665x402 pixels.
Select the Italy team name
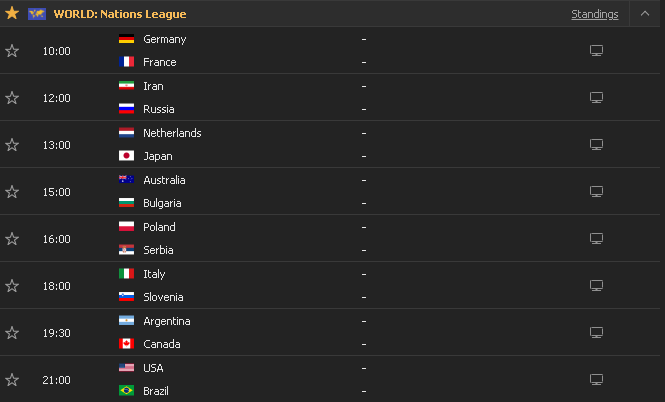(154, 274)
